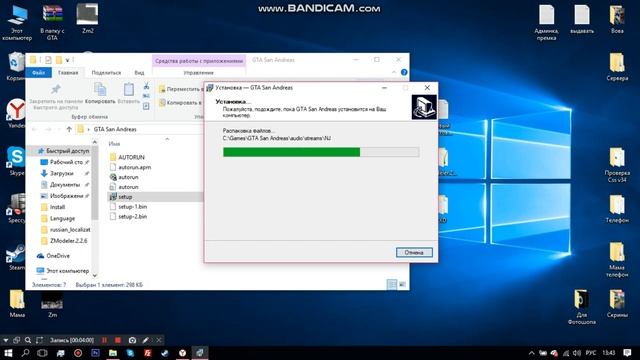Click Bandicam rectangle area selection icon

(39, 340)
